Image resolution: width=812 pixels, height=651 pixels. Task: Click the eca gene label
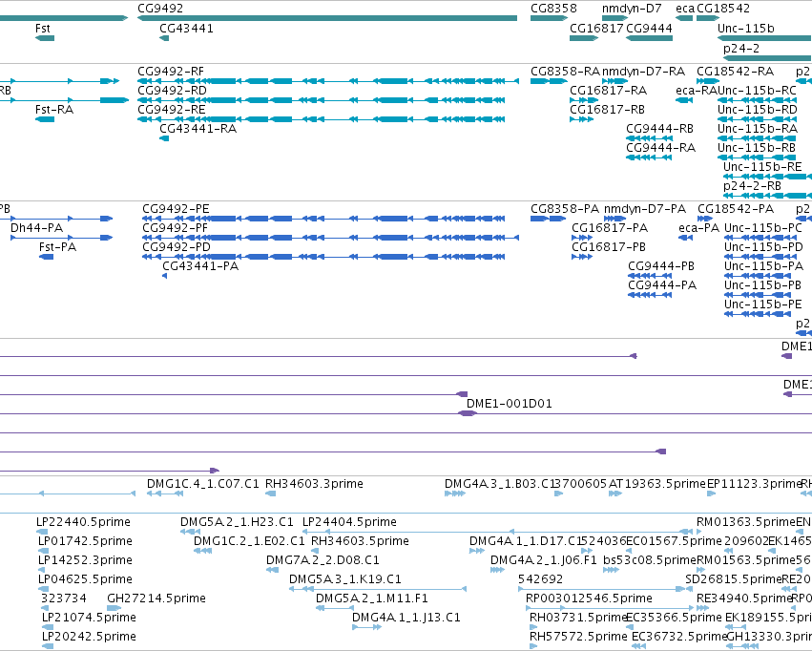coord(684,9)
